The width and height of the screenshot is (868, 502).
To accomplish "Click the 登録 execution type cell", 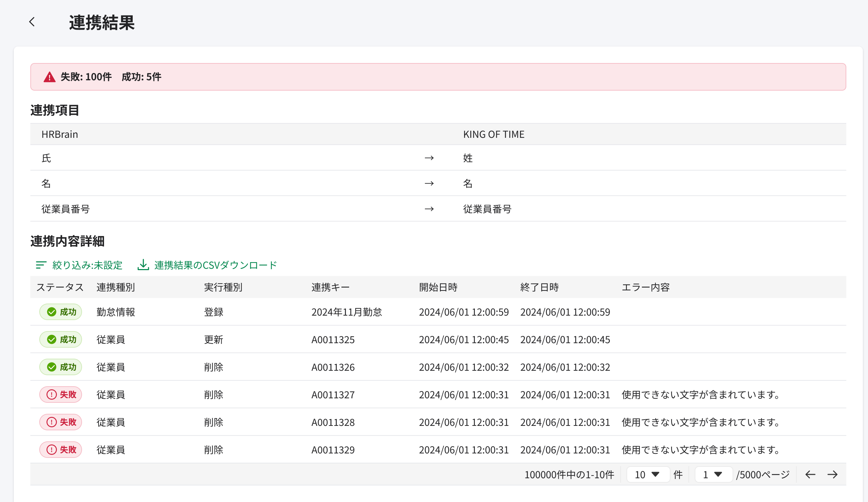I will point(214,312).
